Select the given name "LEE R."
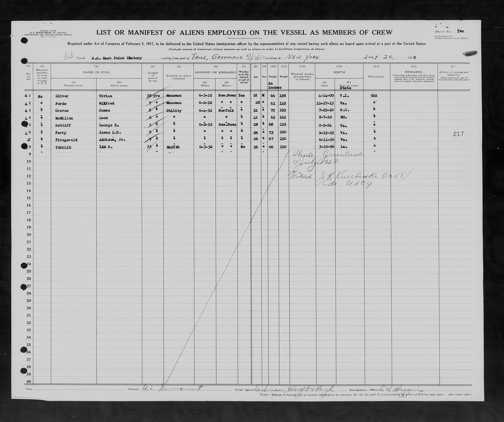This screenshot has width=504, height=422. [x=106, y=147]
